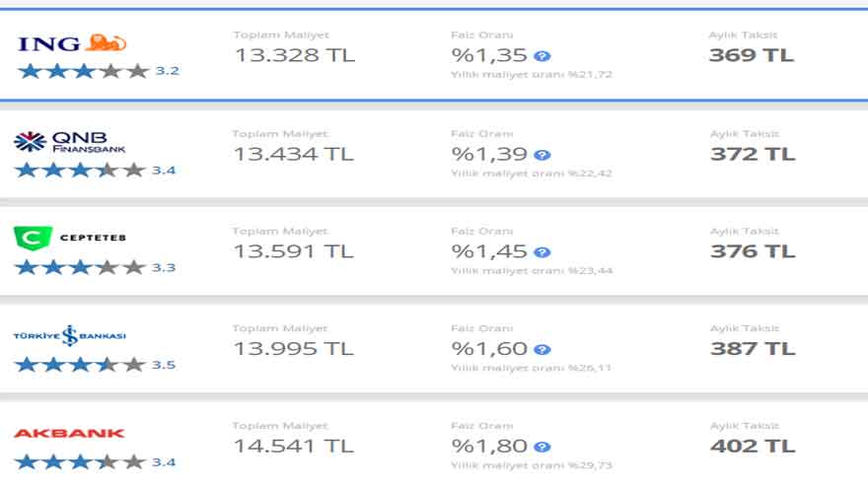Open interest rate help icon for %1,60
The image size is (868, 488).
pyautogui.click(x=542, y=349)
